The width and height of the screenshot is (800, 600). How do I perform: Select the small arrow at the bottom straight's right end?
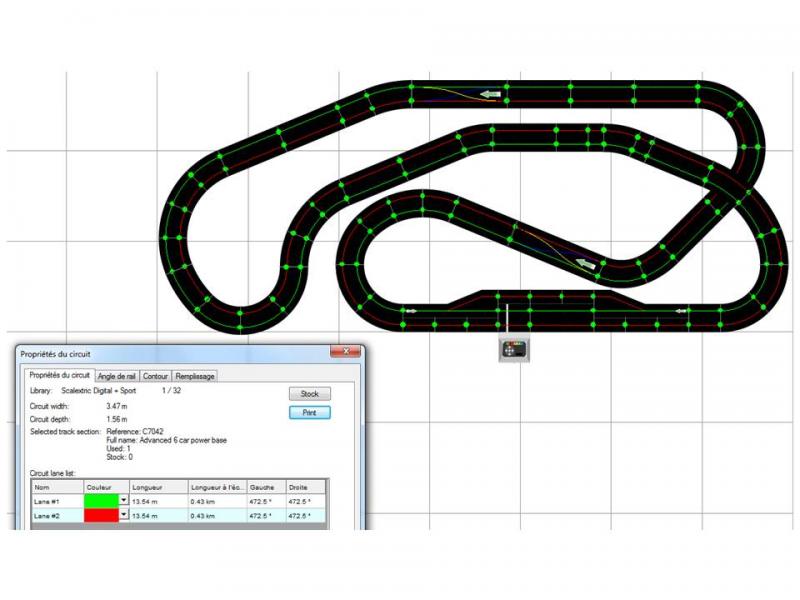(x=682, y=310)
